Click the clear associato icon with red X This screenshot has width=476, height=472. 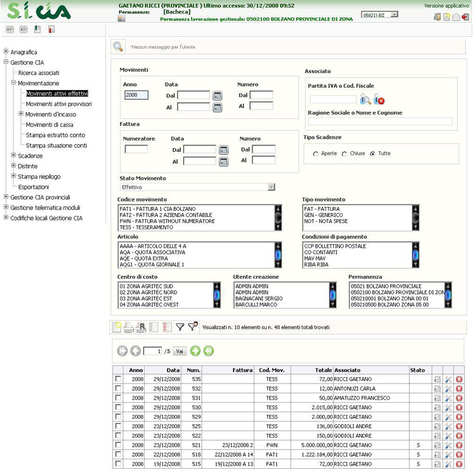(379, 99)
